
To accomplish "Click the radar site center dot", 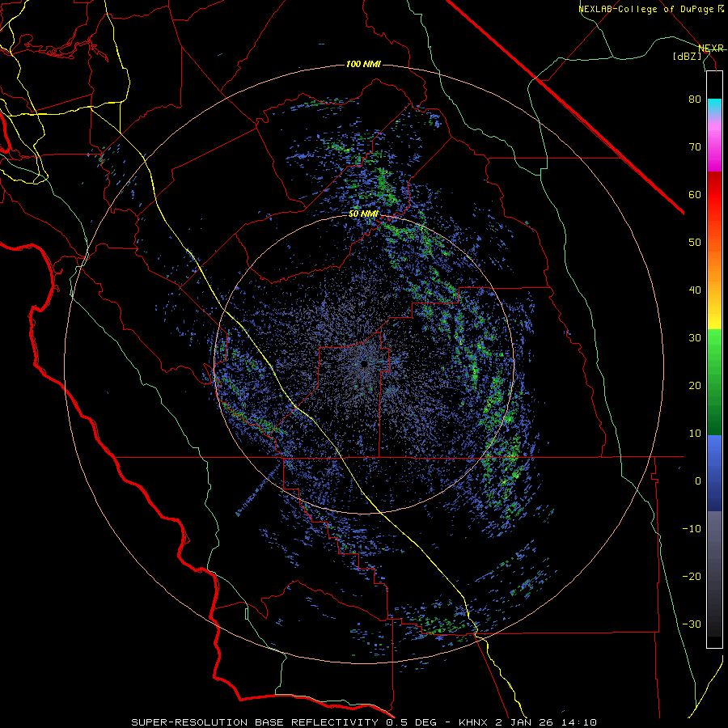I will click(x=365, y=365).
